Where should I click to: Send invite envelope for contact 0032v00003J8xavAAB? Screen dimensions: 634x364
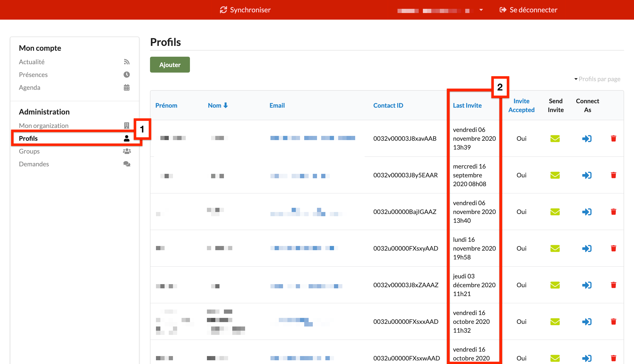(555, 139)
